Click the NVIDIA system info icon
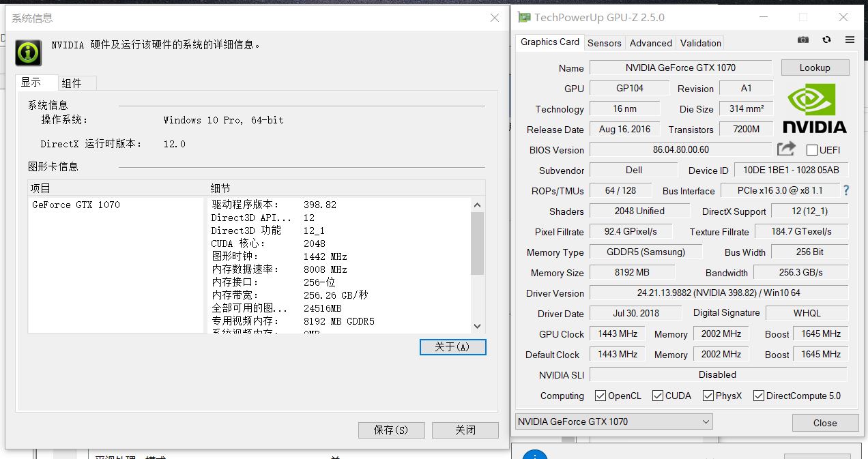The image size is (868, 459). [28, 52]
